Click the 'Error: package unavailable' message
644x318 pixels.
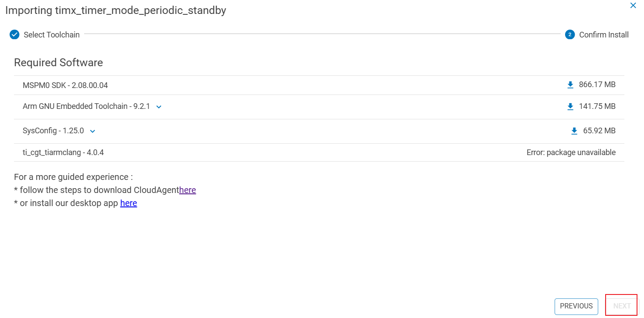coord(571,152)
